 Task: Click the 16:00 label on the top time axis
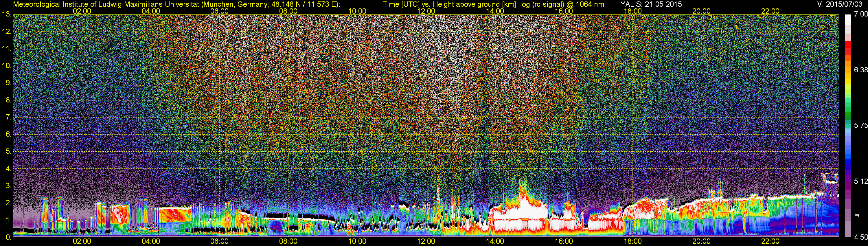(564, 11)
